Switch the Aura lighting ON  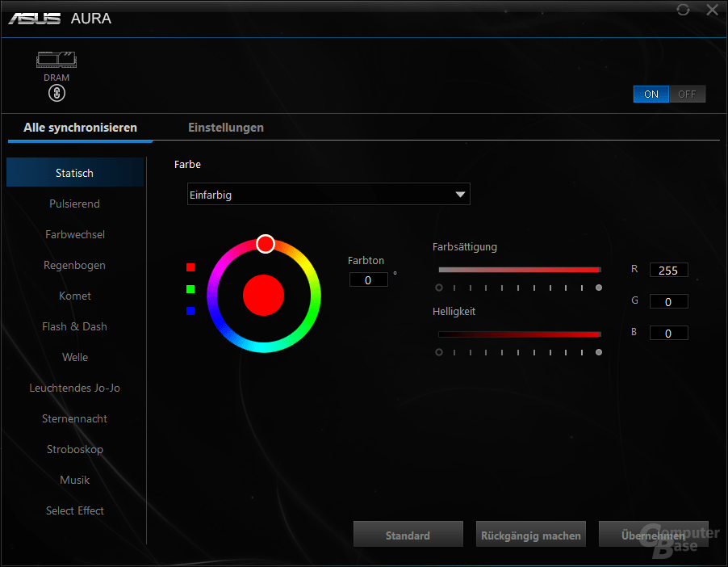[x=651, y=94]
